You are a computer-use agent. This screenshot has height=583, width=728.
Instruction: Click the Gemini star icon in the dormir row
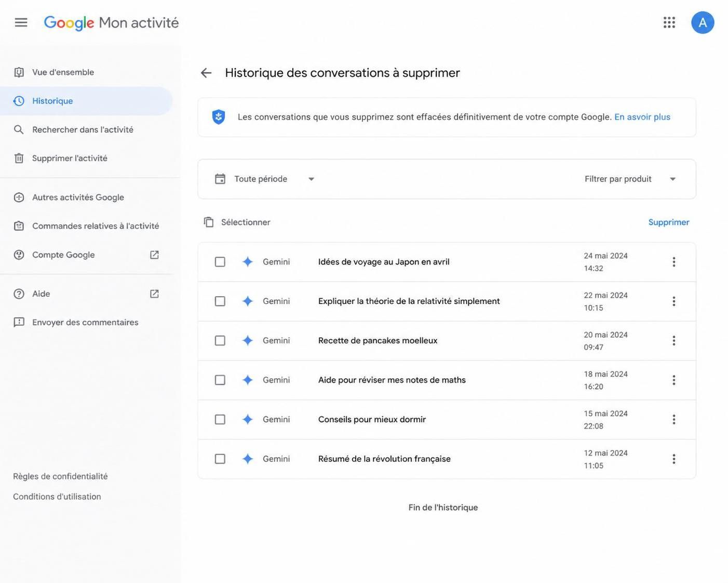[248, 419]
